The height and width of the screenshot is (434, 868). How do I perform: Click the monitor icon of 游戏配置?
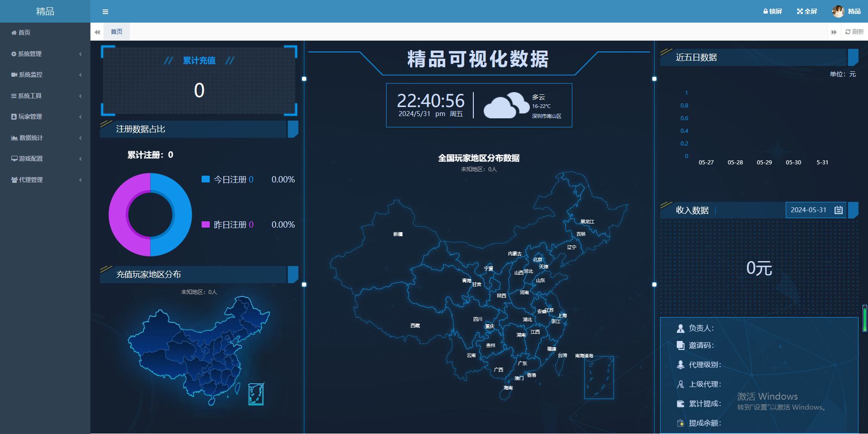tap(14, 159)
